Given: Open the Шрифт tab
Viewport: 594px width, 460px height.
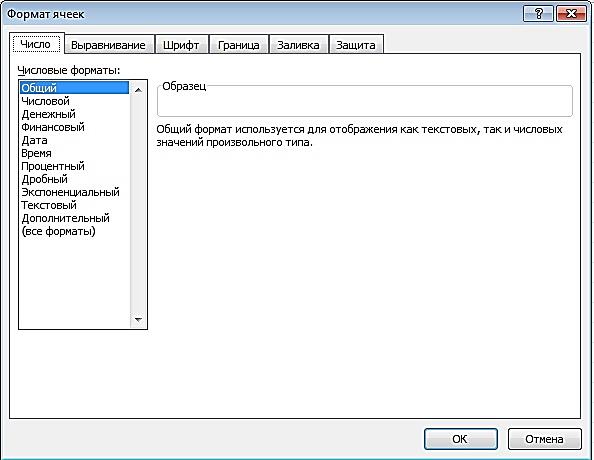Looking at the screenshot, I should pos(181,45).
